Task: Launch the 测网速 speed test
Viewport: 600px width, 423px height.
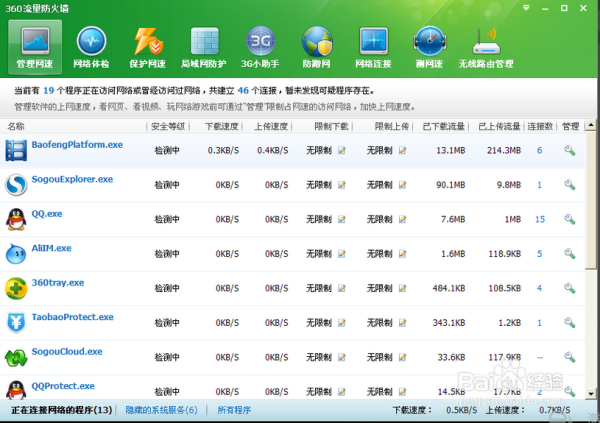Action: click(428, 48)
